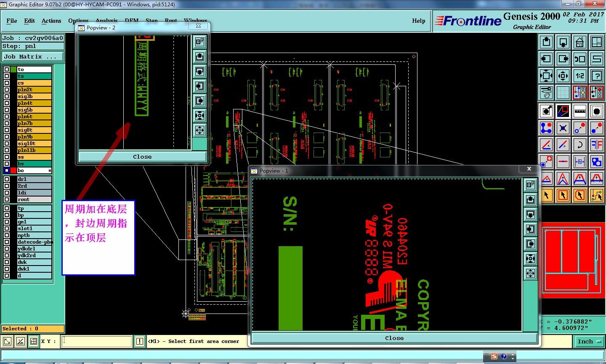
Task: Click the pan left icon in main toolbar
Action: [x=546, y=59]
